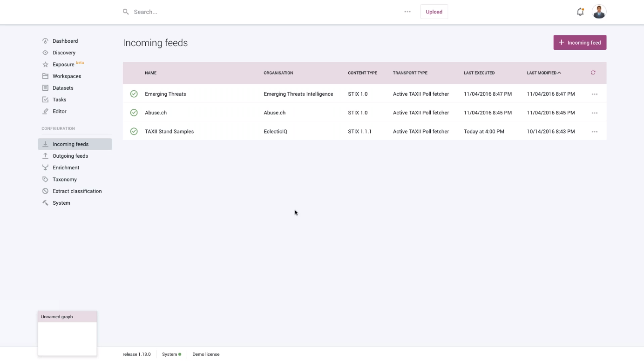The height and width of the screenshot is (361, 644).
Task: Click the search magnifier icon
Action: click(126, 12)
